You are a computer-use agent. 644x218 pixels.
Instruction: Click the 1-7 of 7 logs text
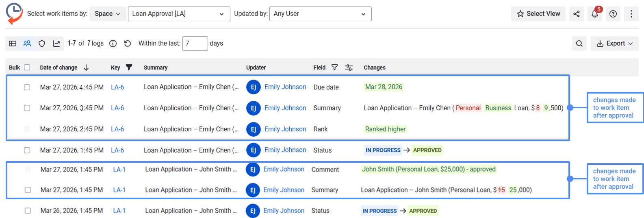(x=85, y=44)
